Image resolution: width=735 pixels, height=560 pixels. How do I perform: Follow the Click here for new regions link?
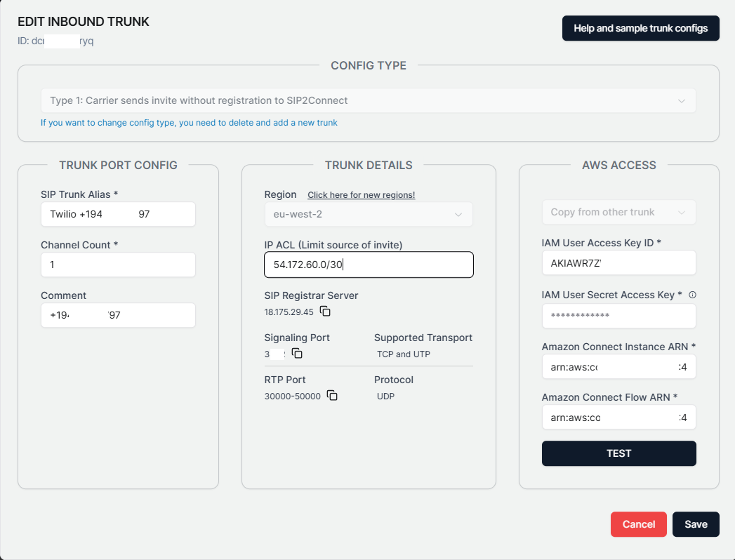[x=361, y=195]
